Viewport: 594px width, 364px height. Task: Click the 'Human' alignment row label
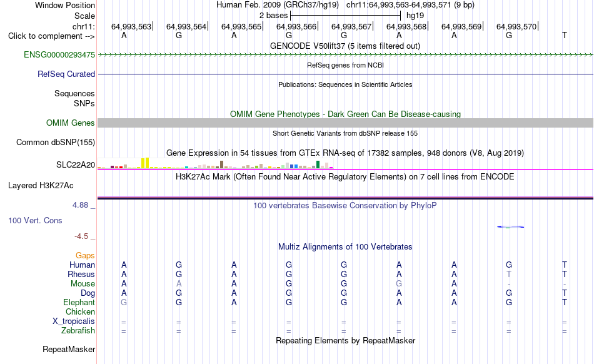(x=82, y=265)
